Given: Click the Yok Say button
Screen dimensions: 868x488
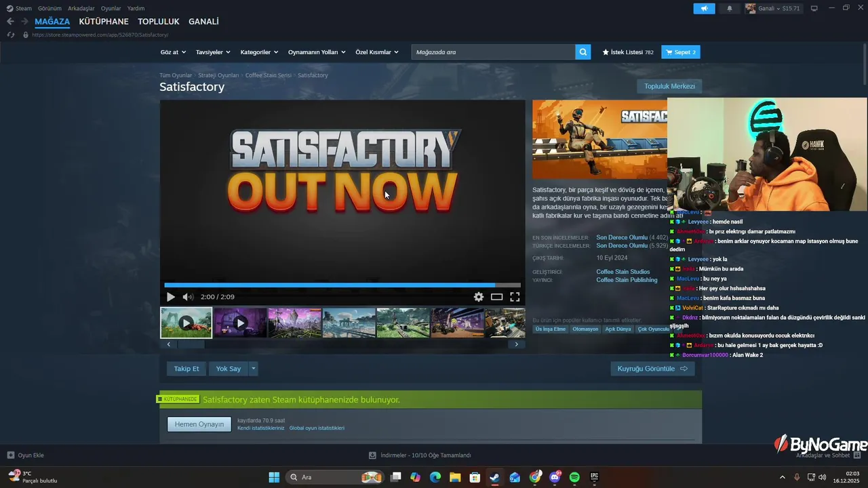Looking at the screenshot, I should click(229, 369).
